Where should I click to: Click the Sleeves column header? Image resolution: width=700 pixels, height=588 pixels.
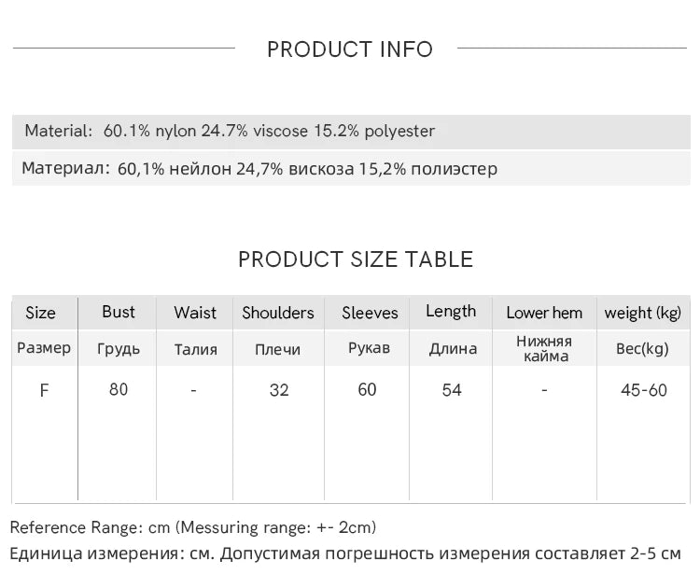370,313
